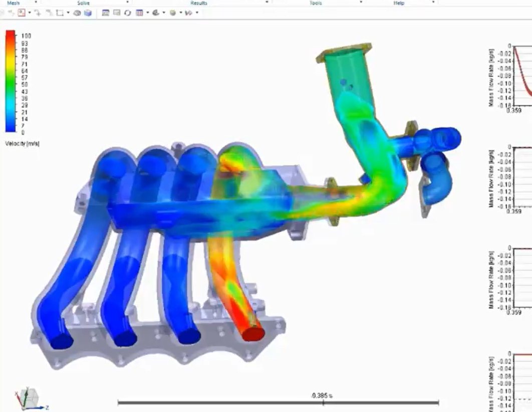Screen dimensions: 532x412
Task: Click the 0.385 s time readout
Action: click(x=322, y=395)
